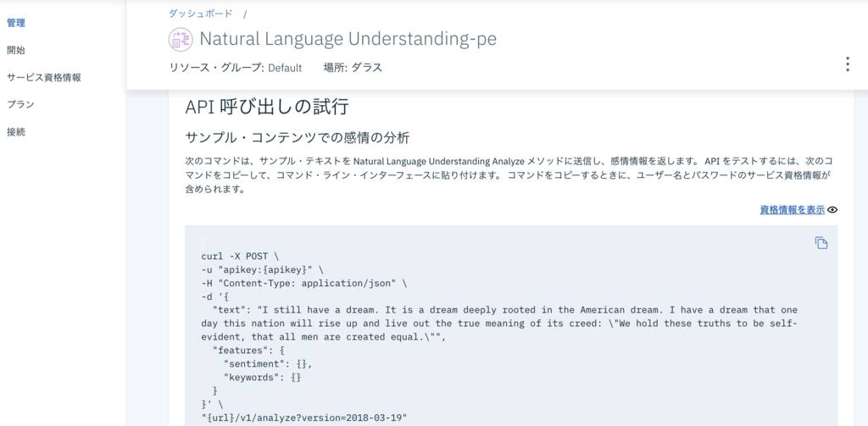Click the "keywords": {} code line
This screenshot has width=868, height=426.
[x=263, y=378]
